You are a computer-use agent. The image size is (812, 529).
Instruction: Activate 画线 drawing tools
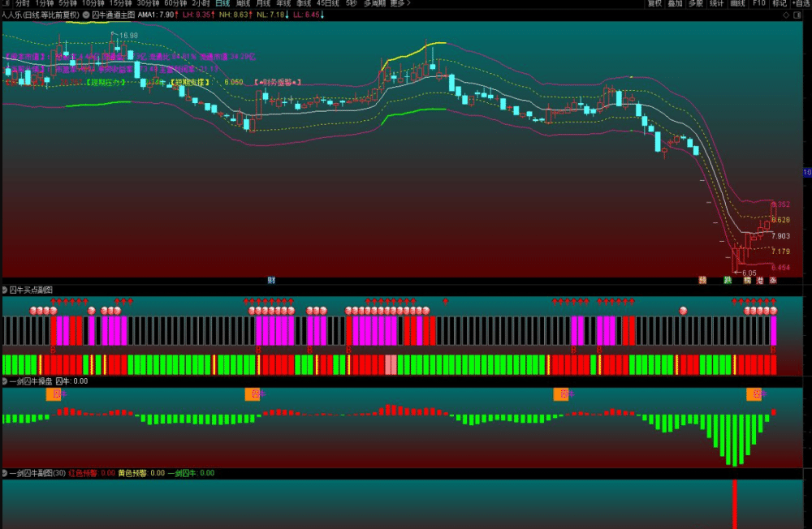click(737, 3)
